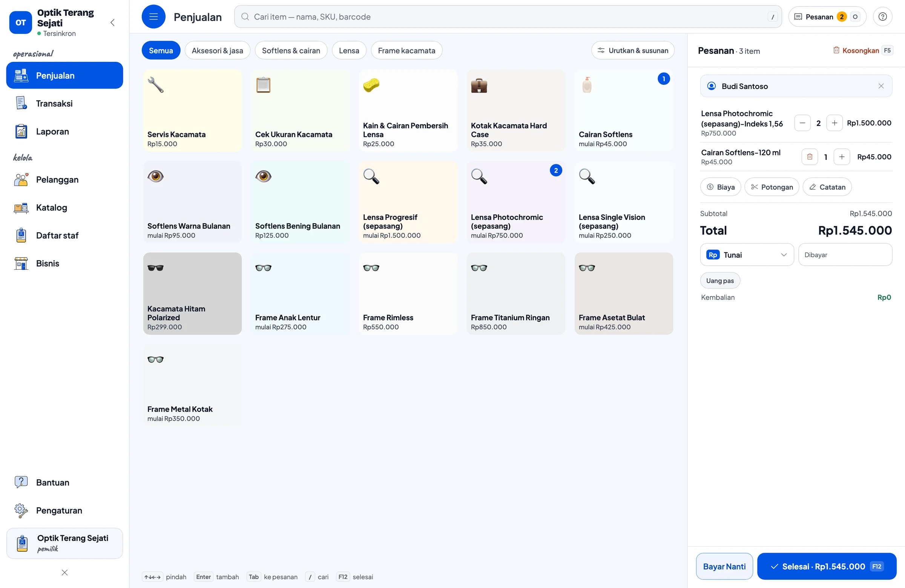Open the Pesanan orders list button
Screen dimensions: 905x588
(827, 17)
